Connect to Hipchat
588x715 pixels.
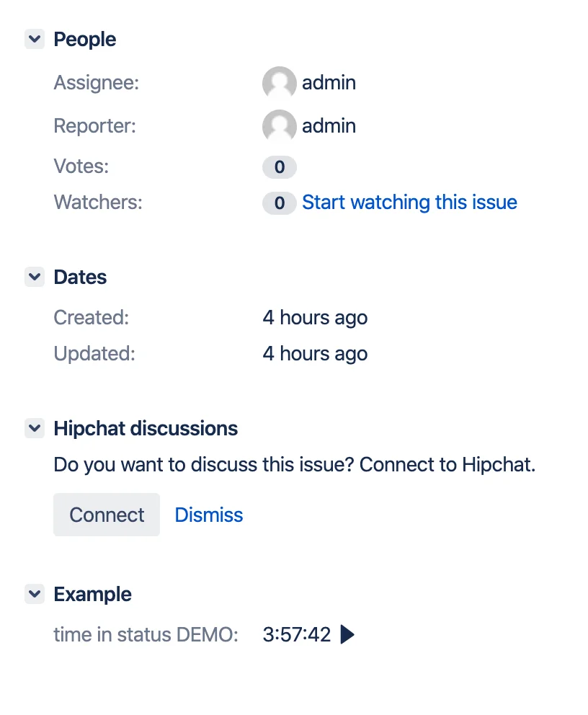click(107, 515)
